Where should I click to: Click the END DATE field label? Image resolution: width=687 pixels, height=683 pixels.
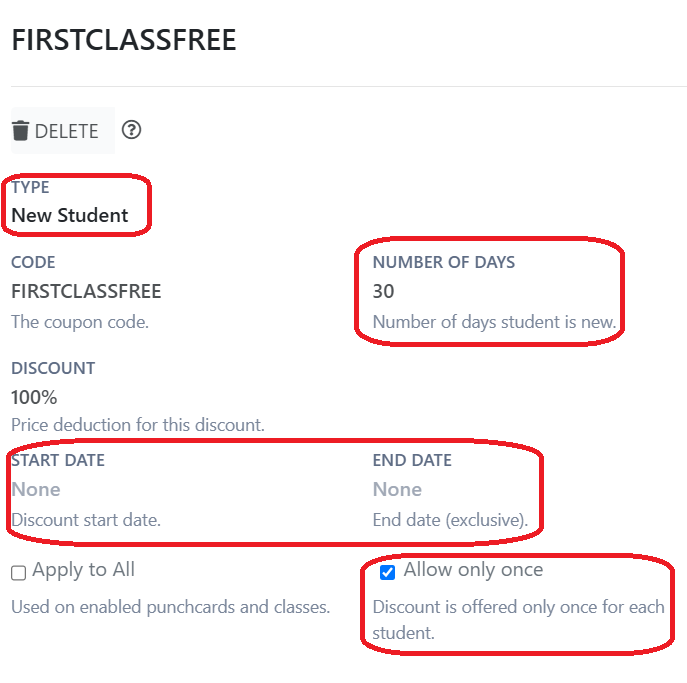tap(412, 460)
